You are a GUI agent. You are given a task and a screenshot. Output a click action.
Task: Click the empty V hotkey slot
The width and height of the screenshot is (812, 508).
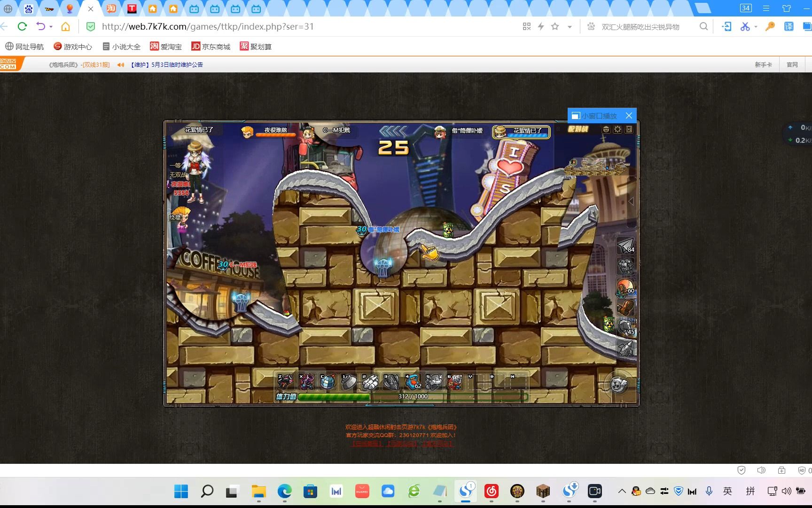click(x=476, y=382)
